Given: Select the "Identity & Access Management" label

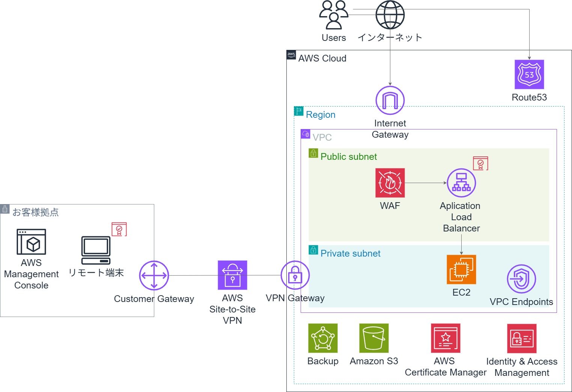Looking at the screenshot, I should pos(522,367).
